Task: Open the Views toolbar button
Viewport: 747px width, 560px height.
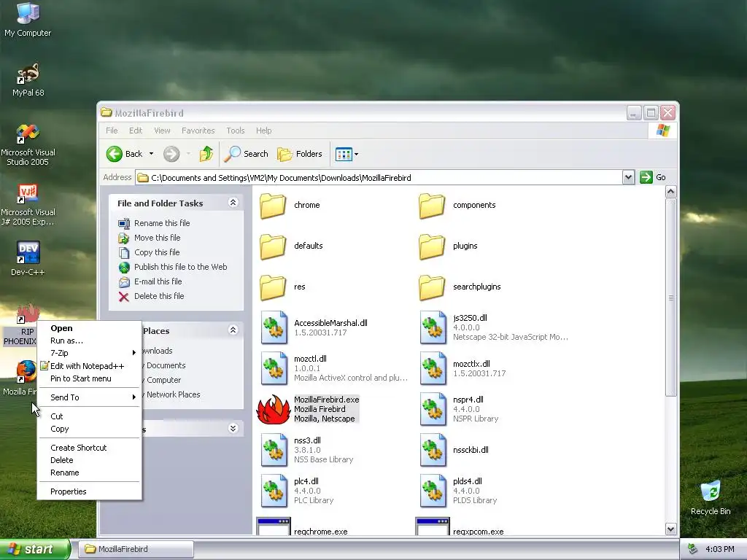Action: click(x=347, y=154)
